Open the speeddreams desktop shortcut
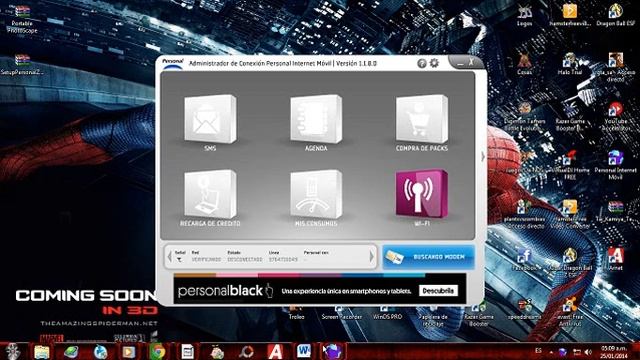 524,309
